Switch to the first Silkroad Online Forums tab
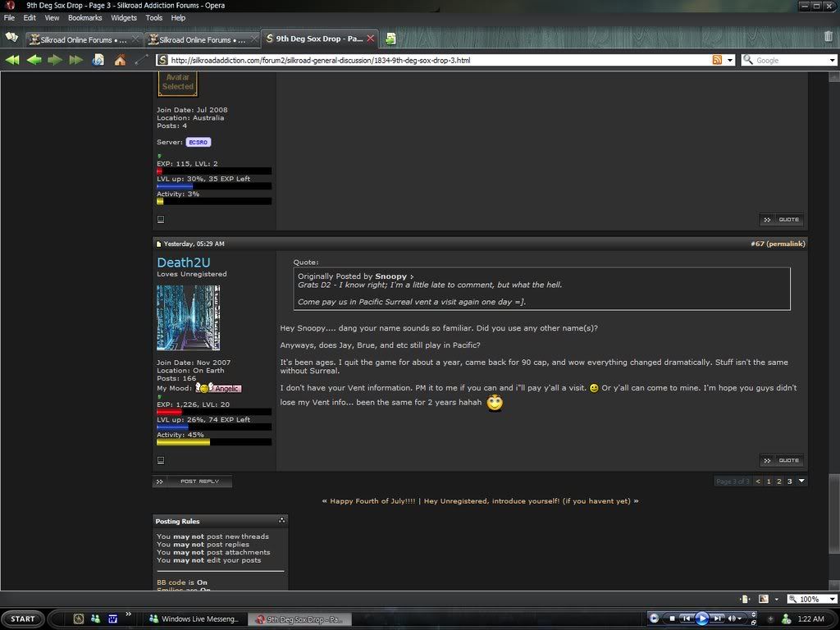The height and width of the screenshot is (630, 840). tap(83, 39)
